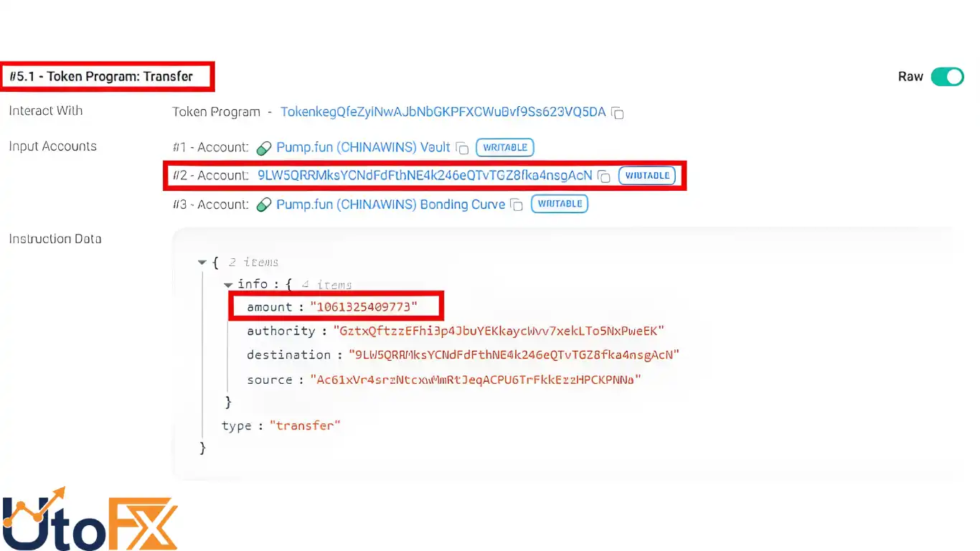
Task: Click the "Instruction Data" label
Action: click(x=55, y=239)
